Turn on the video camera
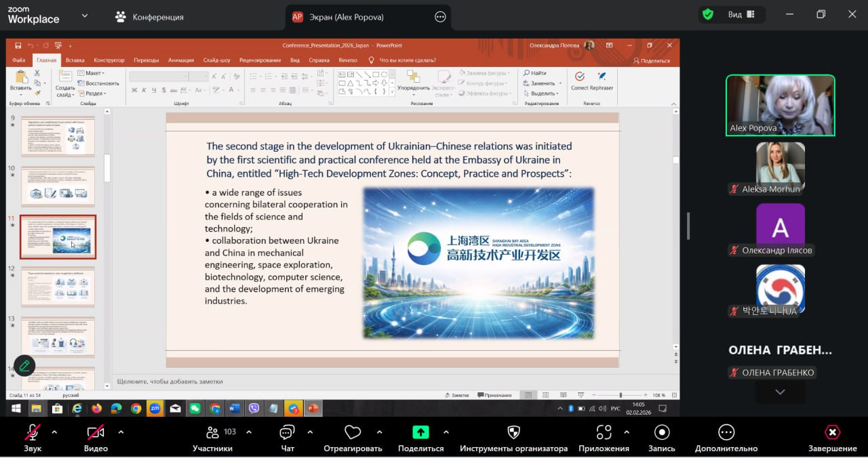Image resolution: width=868 pixels, height=458 pixels. (96, 432)
